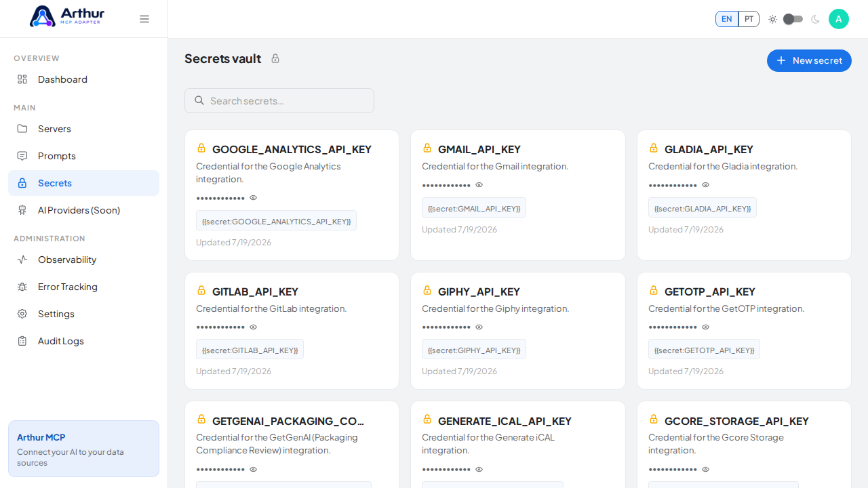Click the GETOTP_API_KEY heading
868x488 pixels.
point(710,291)
